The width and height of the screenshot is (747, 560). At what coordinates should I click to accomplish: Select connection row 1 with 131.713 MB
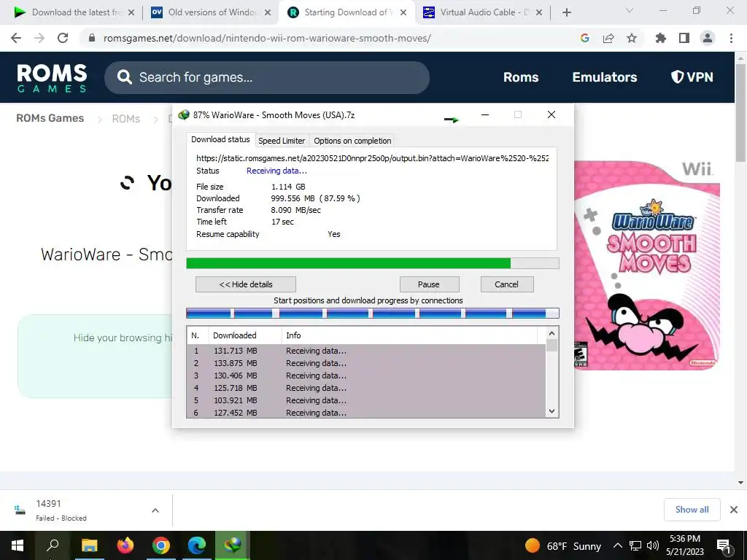click(366, 351)
